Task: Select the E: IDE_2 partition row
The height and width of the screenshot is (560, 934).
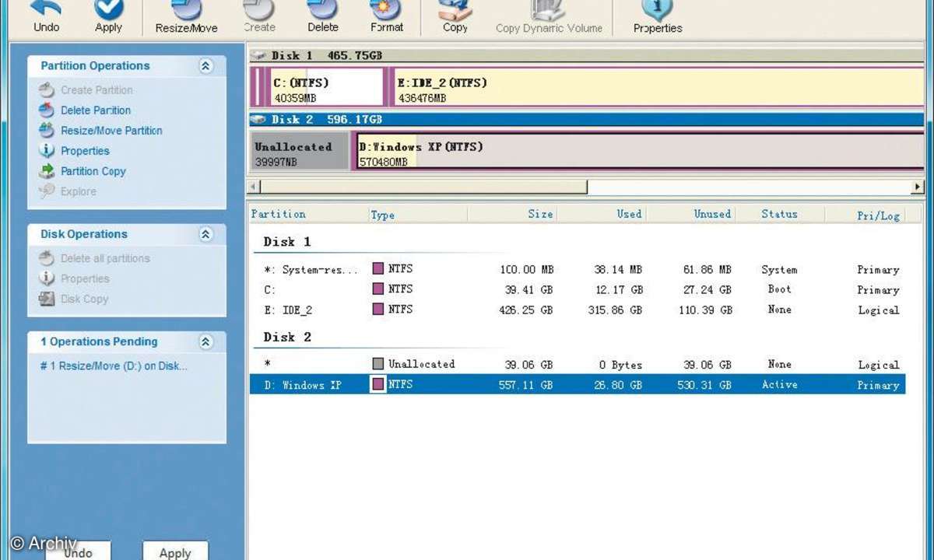Action: tap(577, 310)
